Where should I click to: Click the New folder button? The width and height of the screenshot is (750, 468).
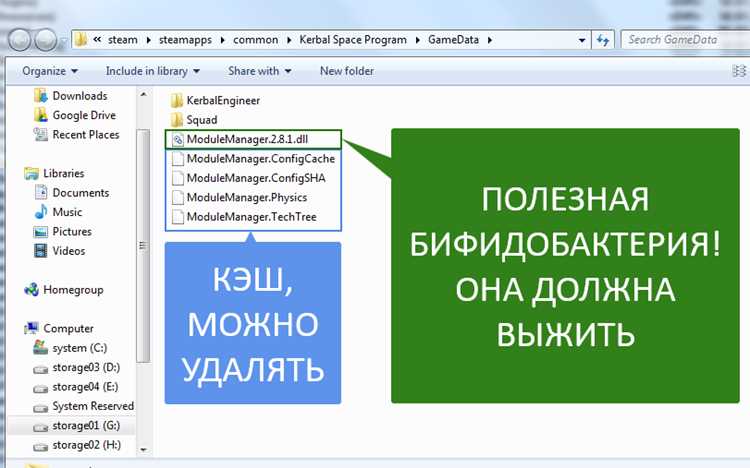(347, 71)
